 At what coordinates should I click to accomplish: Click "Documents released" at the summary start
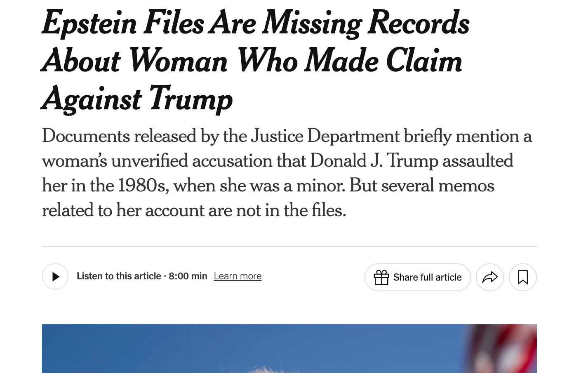coord(119,136)
